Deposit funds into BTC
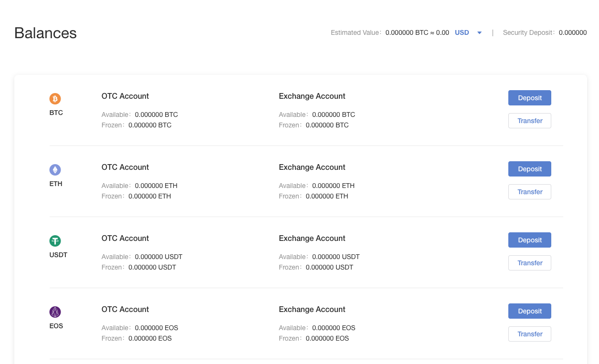The height and width of the screenshot is (364, 599). tap(530, 98)
